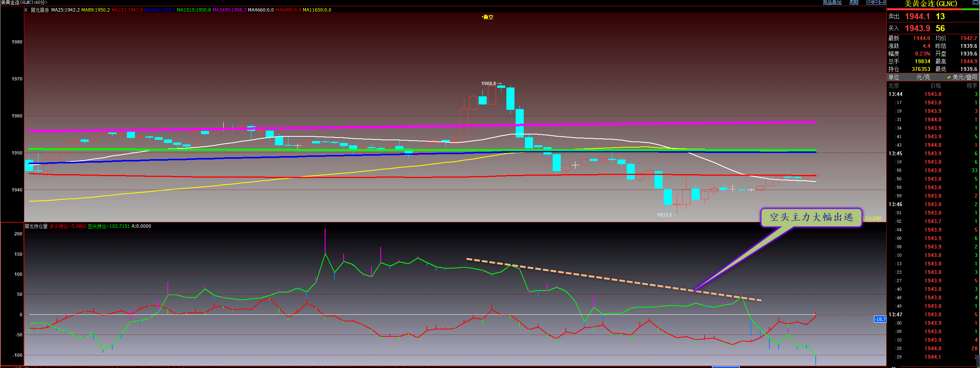Click the 屠龙暴涨 indicator name

pyautogui.click(x=40, y=10)
